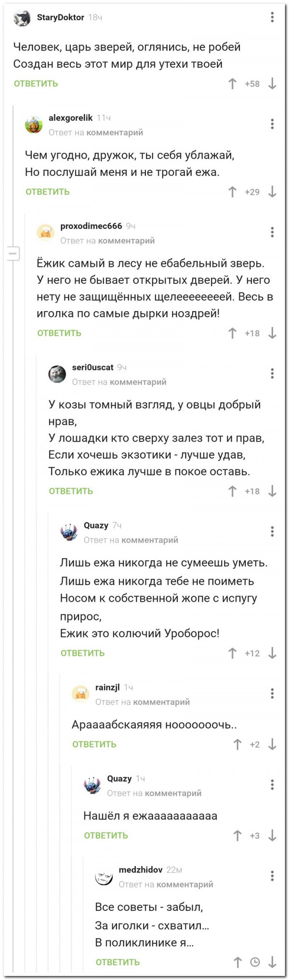Screen dimensions: 289x980
Task: Reply to alexgorelik's comment via ОТВЕТИТЬ
Action: (x=48, y=192)
